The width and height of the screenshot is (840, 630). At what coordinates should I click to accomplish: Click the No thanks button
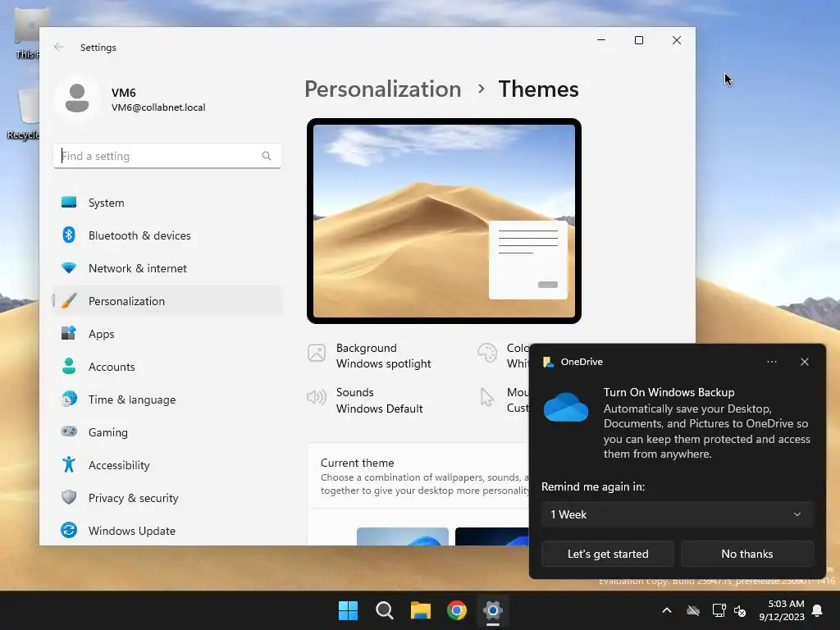click(746, 554)
